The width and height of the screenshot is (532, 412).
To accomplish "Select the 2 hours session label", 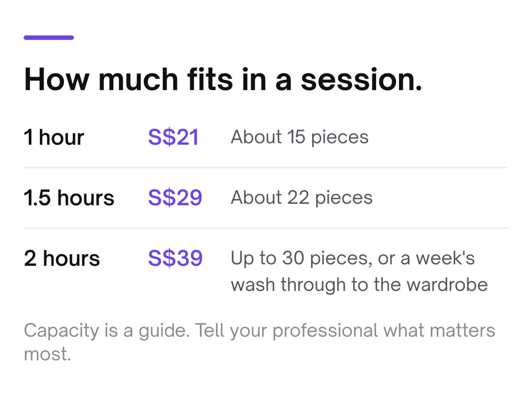I will 62,258.
